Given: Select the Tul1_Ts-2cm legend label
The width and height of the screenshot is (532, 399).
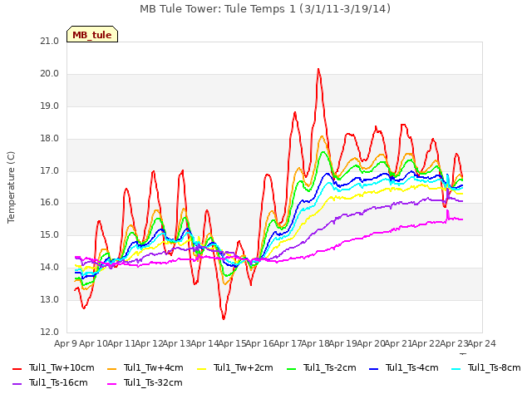Looking at the screenshot, I should [330, 367].
